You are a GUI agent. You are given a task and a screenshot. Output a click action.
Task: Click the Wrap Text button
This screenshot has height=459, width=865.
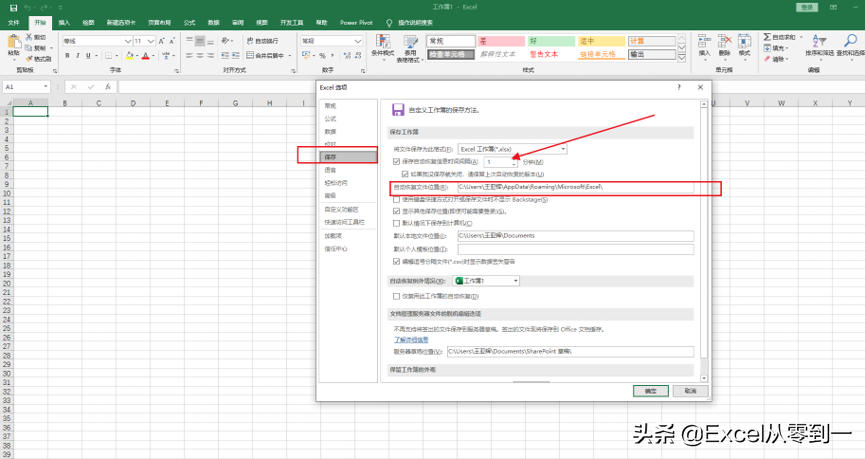263,41
